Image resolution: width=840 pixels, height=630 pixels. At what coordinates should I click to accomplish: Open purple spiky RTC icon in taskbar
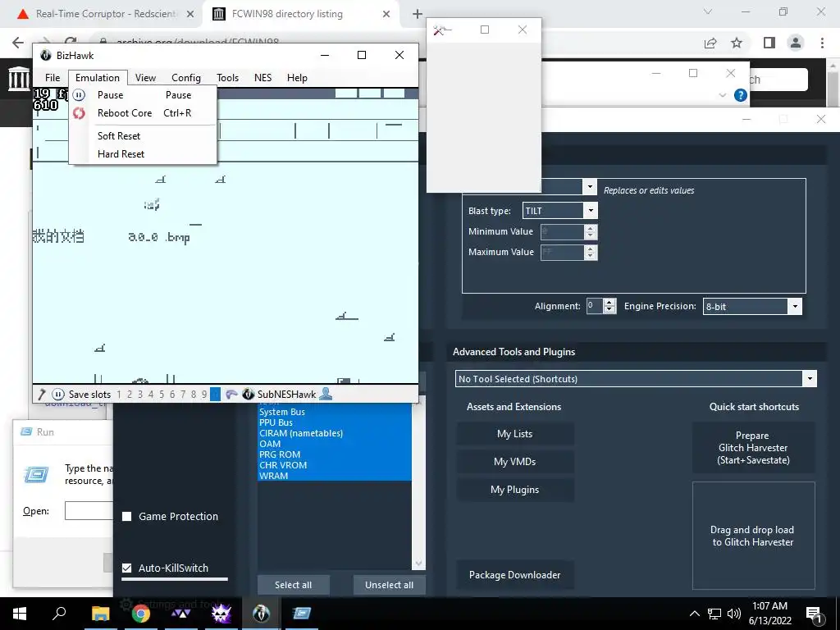click(221, 614)
